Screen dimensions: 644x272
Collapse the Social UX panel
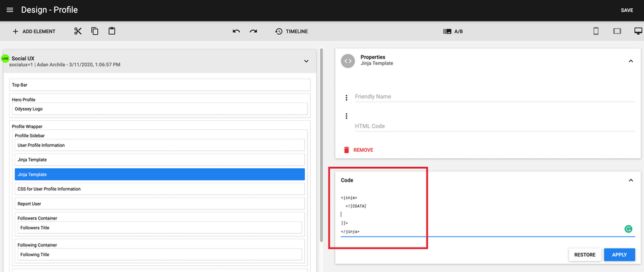pos(306,61)
